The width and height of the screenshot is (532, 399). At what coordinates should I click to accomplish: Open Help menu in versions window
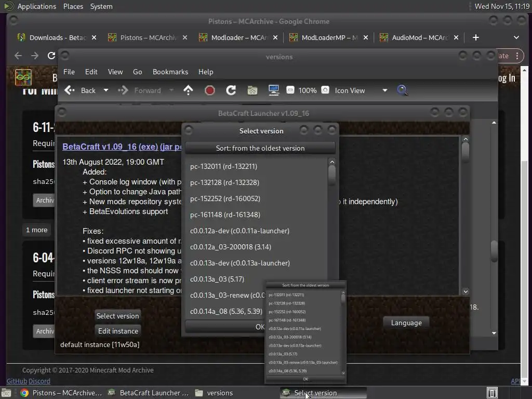206,72
